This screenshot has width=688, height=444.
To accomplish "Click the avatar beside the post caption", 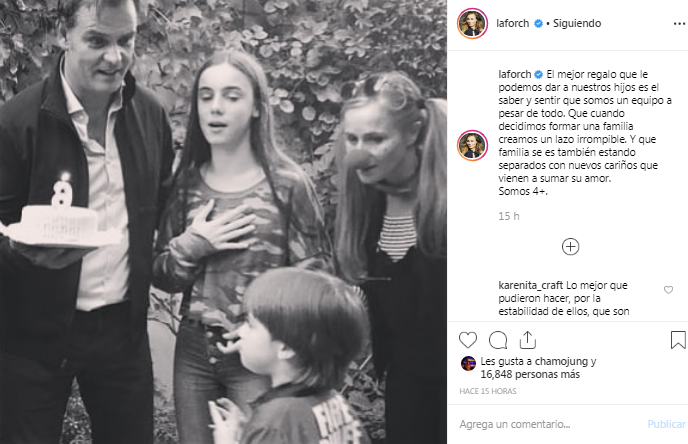I will click(471, 144).
